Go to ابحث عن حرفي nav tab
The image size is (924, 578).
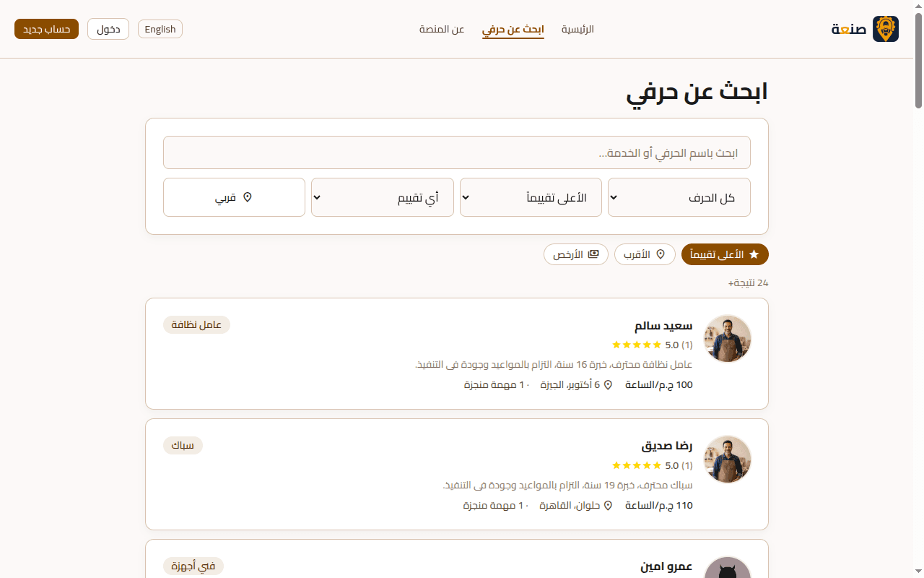513,30
